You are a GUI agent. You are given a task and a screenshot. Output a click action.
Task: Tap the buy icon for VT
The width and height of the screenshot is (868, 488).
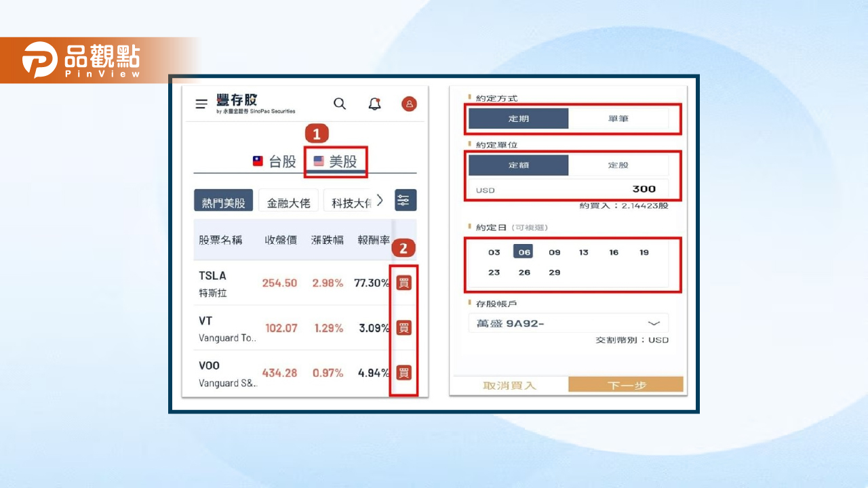(x=404, y=328)
